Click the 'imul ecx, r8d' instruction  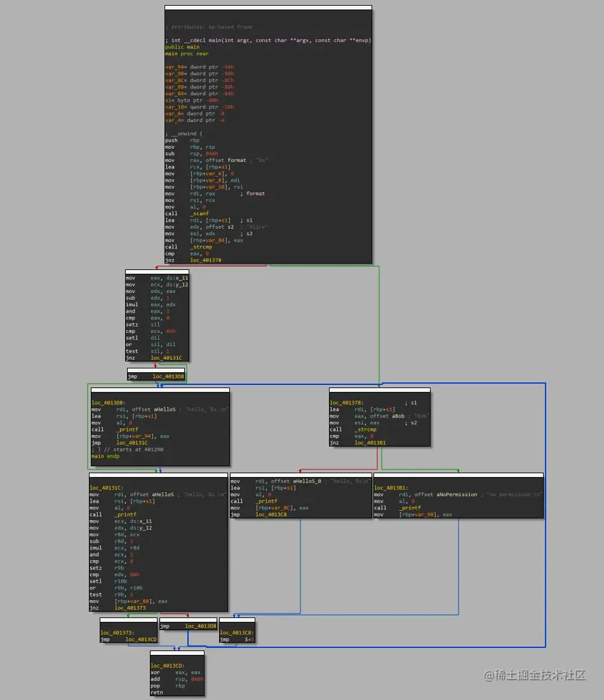pos(115,548)
